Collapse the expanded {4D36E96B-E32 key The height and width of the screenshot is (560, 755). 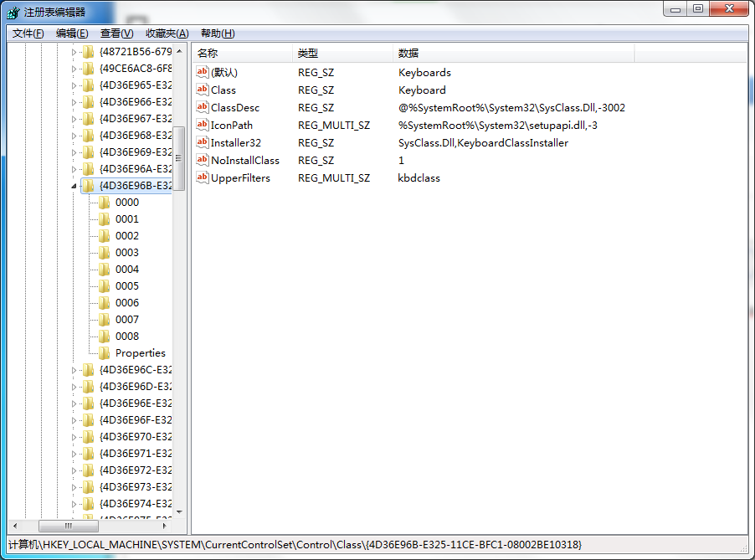coord(74,186)
